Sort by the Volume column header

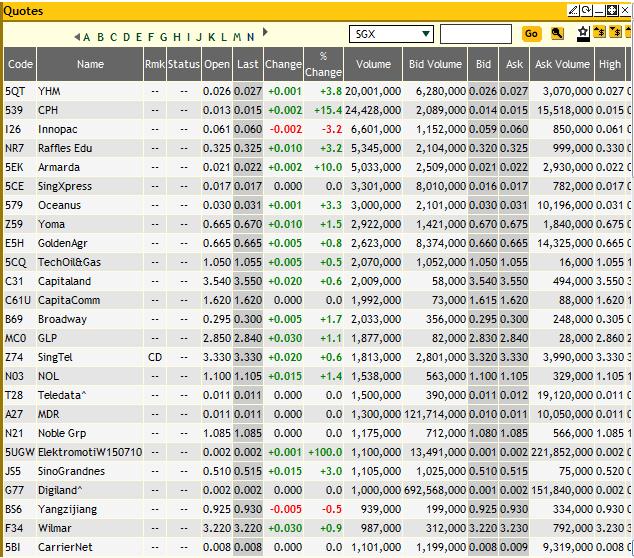[373, 64]
